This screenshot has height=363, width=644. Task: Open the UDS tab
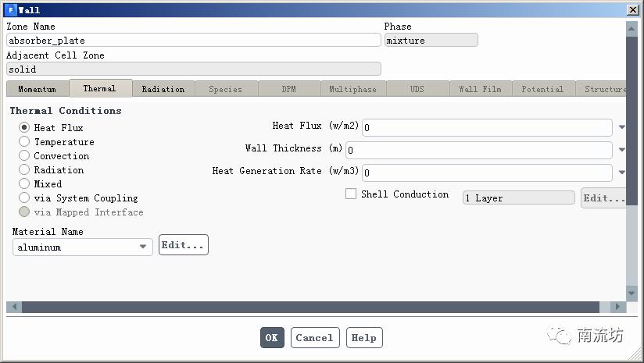(417, 89)
